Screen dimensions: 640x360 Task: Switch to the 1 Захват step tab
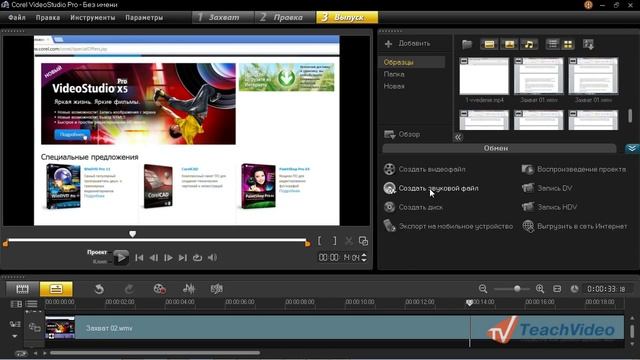pyautogui.click(x=223, y=17)
